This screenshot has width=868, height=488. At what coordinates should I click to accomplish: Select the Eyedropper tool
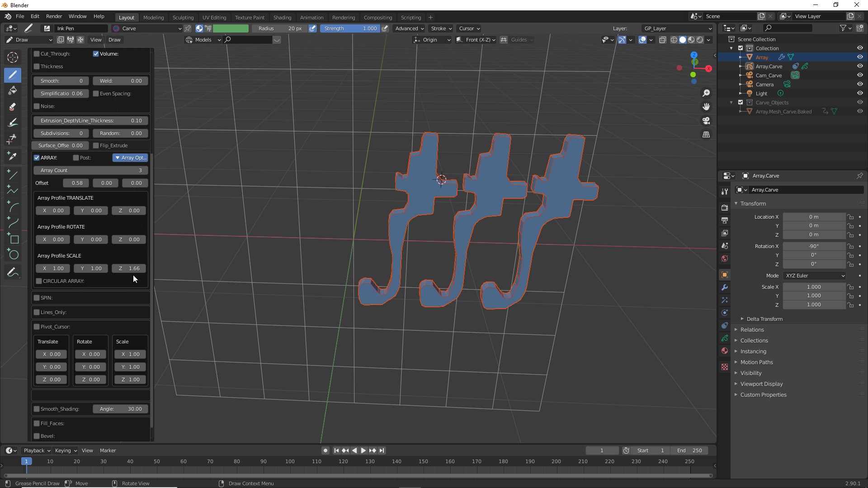point(13,156)
